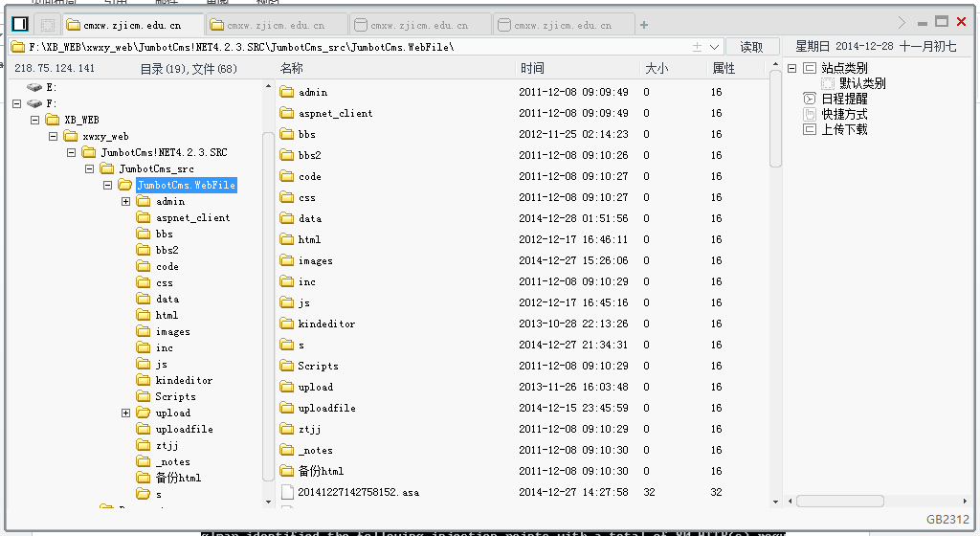
Task: Click the right panel horizontal scrollbar
Action: [x=840, y=501]
